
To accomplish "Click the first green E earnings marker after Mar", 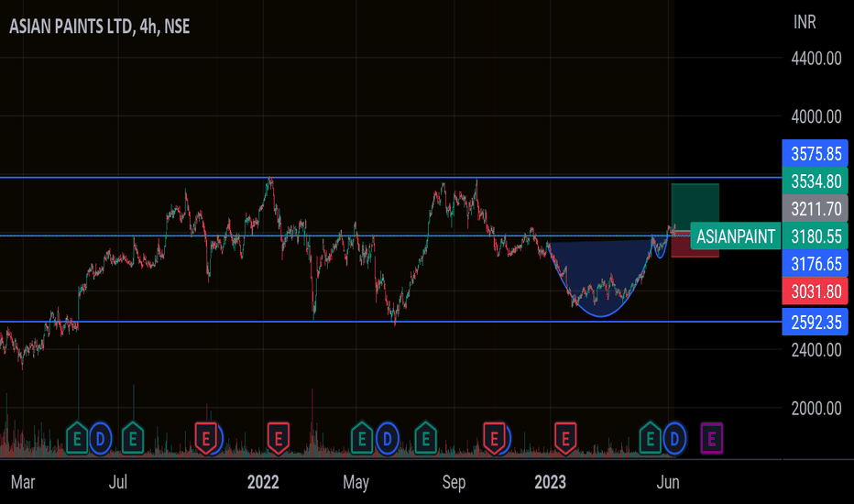I will [77, 438].
